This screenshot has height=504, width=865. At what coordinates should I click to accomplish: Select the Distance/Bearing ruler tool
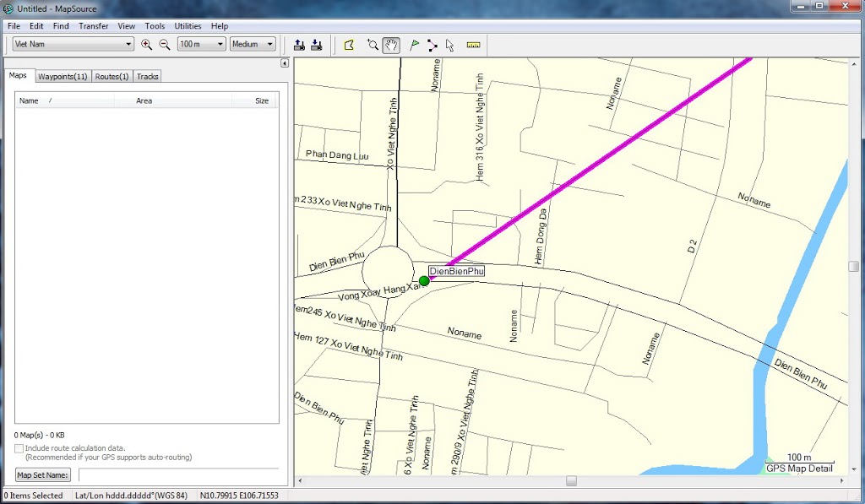[x=473, y=46]
